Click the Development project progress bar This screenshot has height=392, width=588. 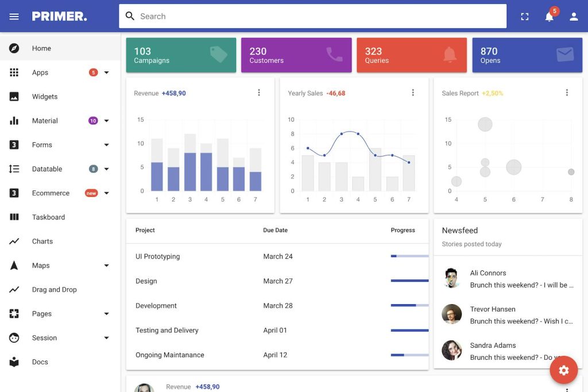coord(409,305)
